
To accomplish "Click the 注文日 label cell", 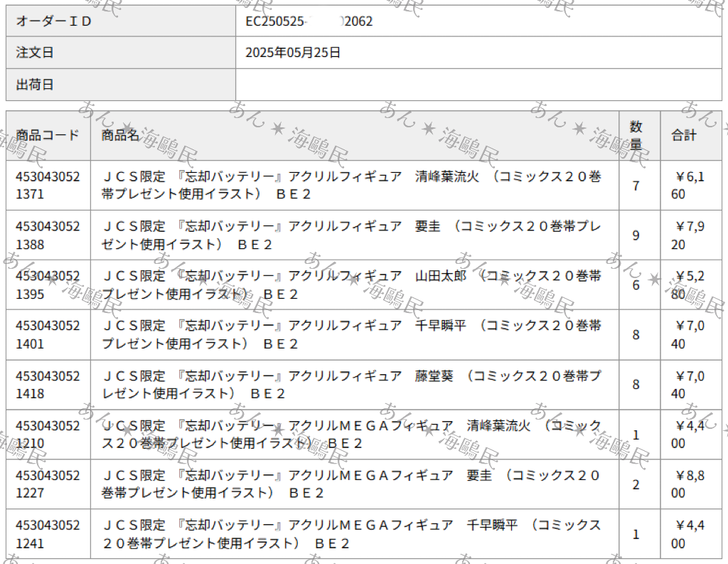I will point(121,53).
